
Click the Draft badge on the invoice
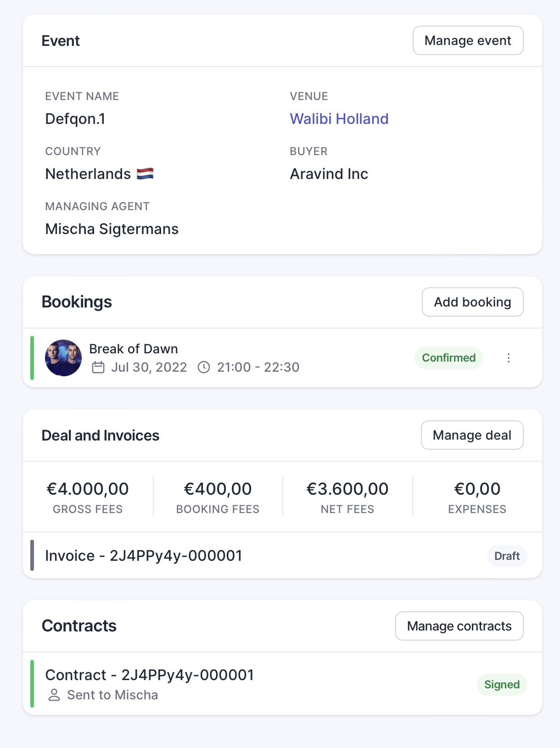tap(507, 556)
